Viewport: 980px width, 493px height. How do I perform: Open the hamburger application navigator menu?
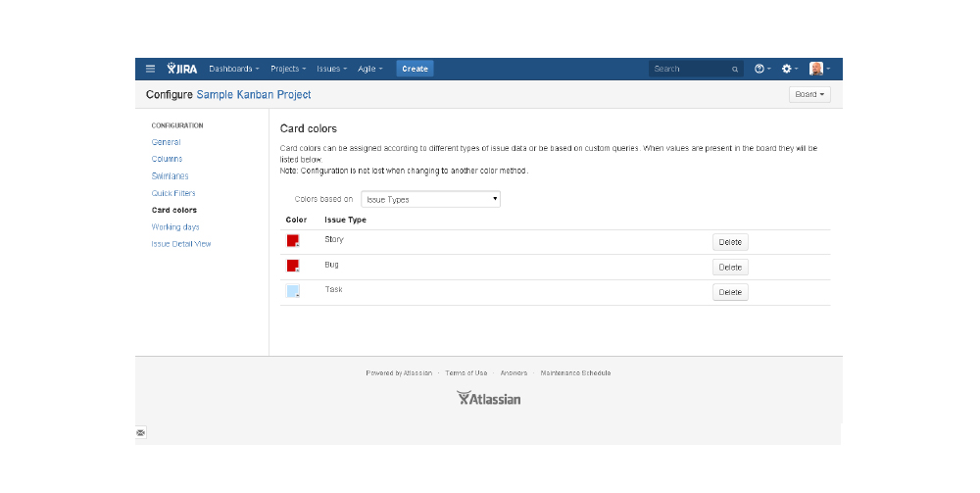[x=150, y=69]
